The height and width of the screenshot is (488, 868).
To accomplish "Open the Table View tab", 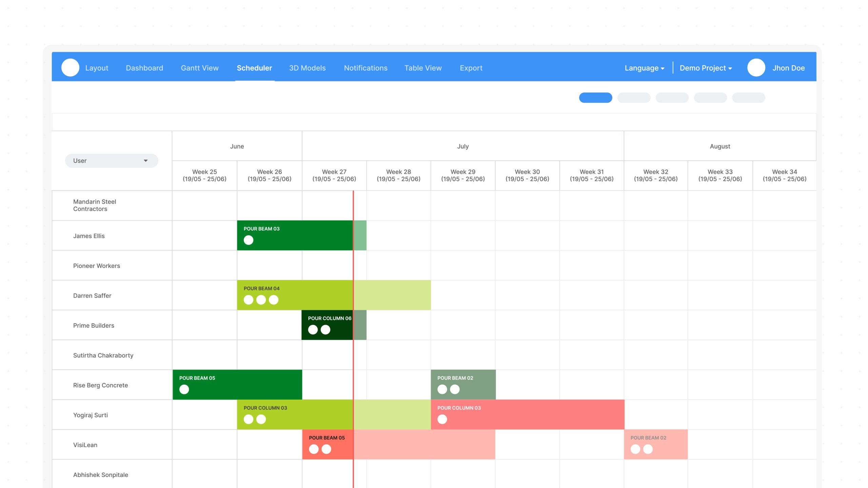I will click(x=423, y=68).
